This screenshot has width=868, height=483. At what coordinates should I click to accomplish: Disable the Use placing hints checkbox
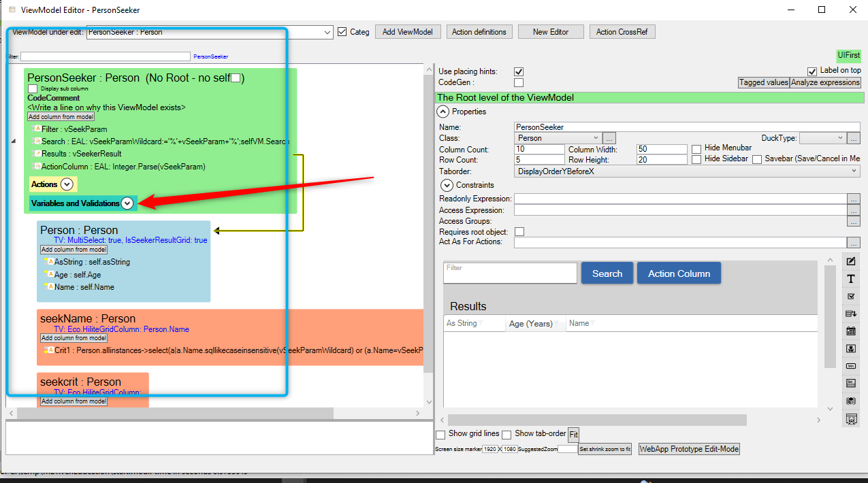pos(519,71)
